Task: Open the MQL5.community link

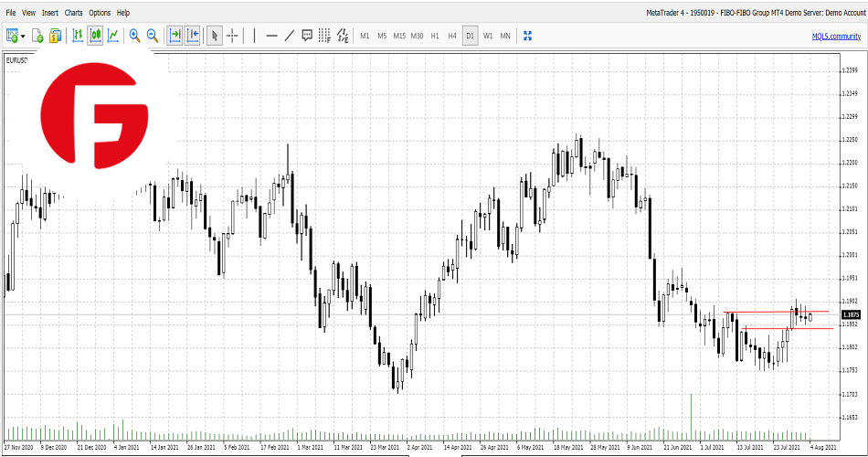Action: point(836,36)
